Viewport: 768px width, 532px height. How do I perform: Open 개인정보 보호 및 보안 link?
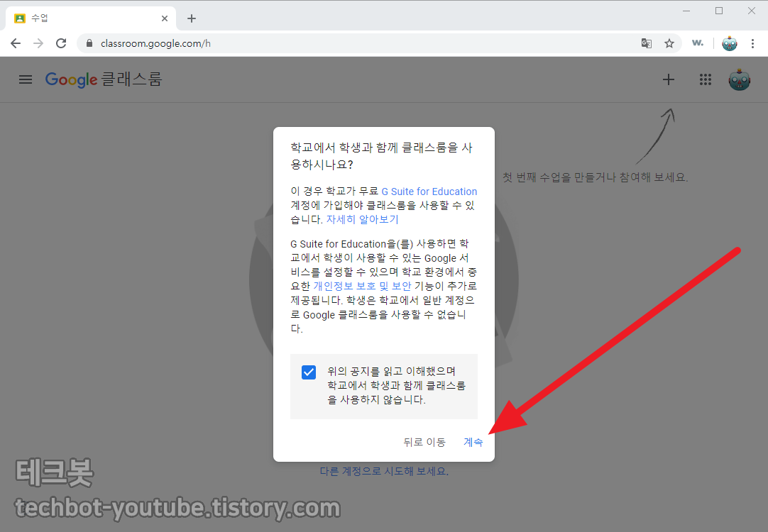362,286
